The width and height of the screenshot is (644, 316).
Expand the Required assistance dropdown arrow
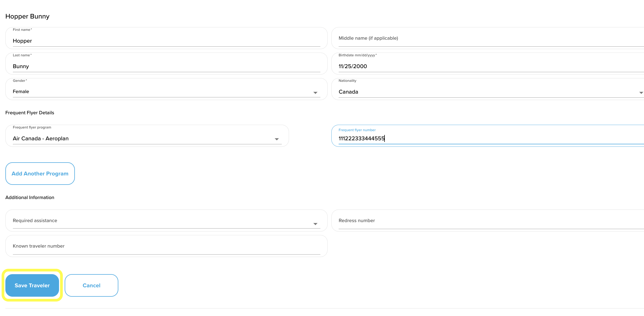[x=315, y=224]
